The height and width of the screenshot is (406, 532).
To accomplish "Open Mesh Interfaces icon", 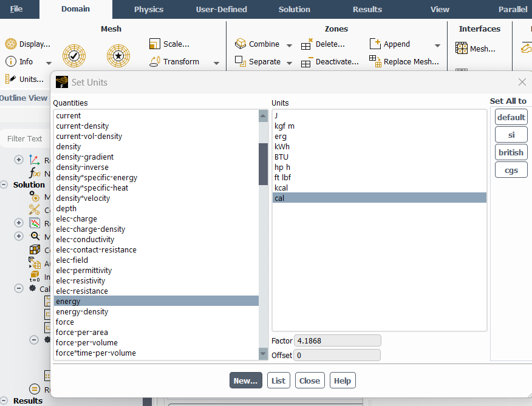I will [x=462, y=48].
